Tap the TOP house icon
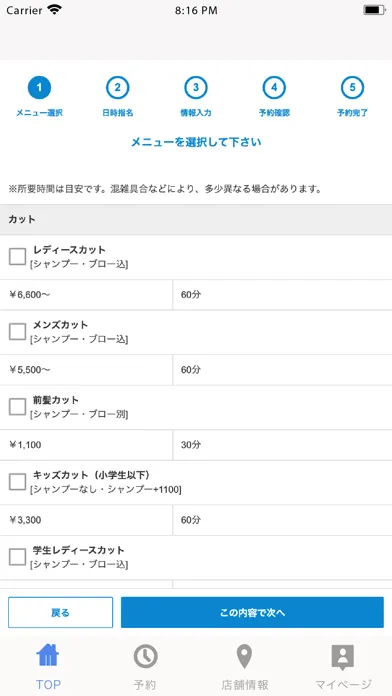This screenshot has width=392, height=696. 48,656
